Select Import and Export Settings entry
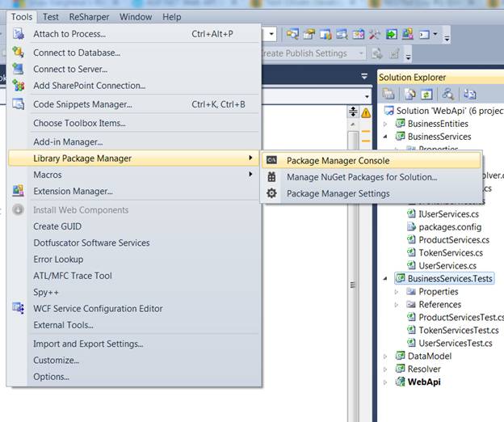504x422 pixels. (x=133, y=344)
